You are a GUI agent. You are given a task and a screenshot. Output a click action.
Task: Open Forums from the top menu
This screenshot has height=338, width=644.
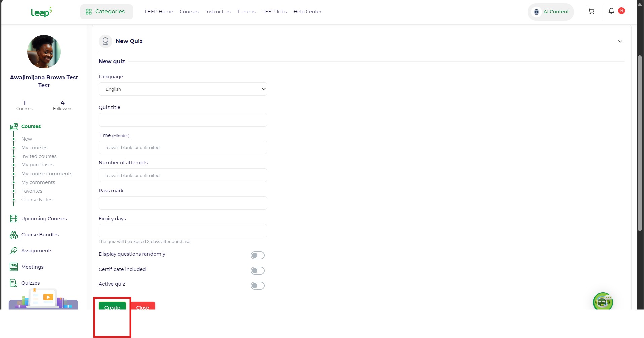coord(246,12)
